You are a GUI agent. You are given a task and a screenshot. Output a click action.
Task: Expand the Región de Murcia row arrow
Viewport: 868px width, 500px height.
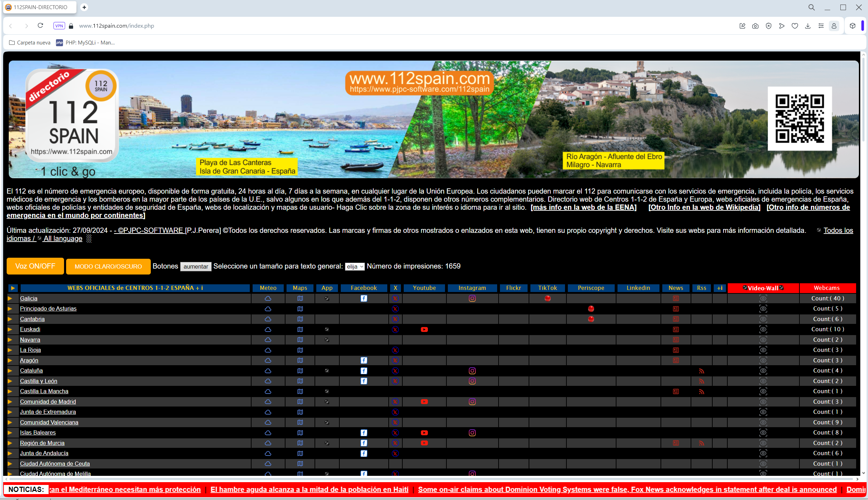tap(10, 443)
